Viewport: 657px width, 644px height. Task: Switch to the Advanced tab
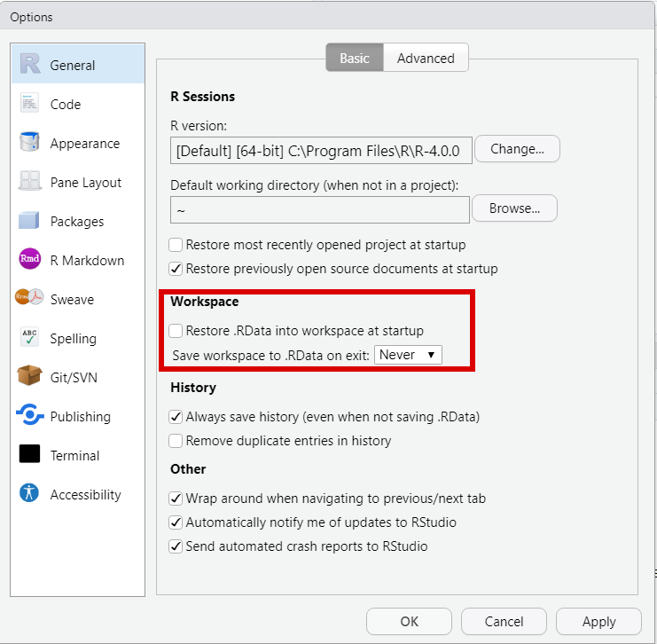click(426, 59)
